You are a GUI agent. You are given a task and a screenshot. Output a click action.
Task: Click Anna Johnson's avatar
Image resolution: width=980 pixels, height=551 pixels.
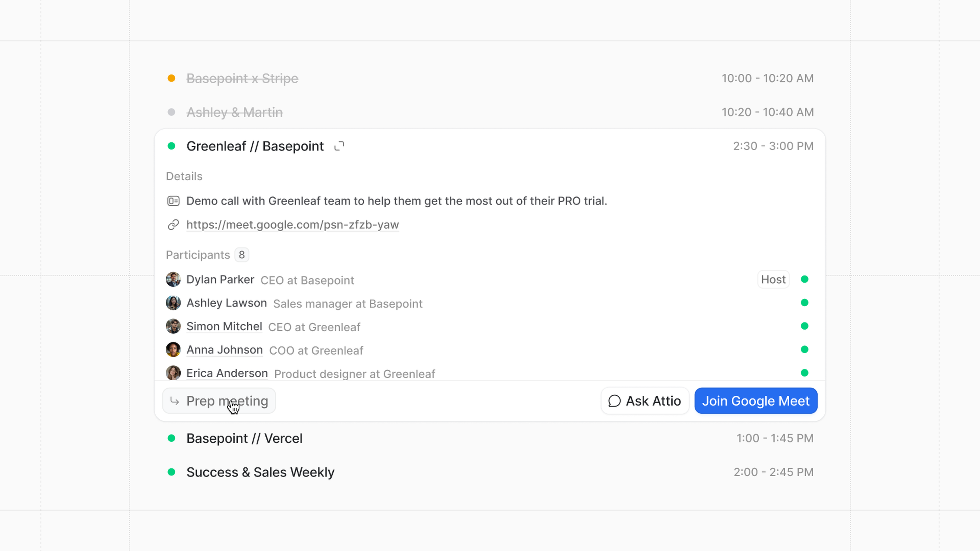[x=173, y=349]
